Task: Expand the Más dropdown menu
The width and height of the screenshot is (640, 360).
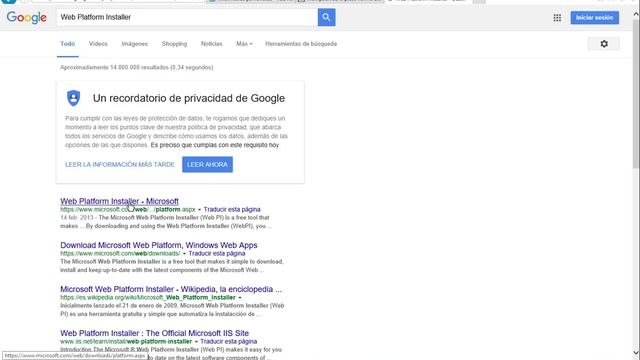Action: [244, 44]
